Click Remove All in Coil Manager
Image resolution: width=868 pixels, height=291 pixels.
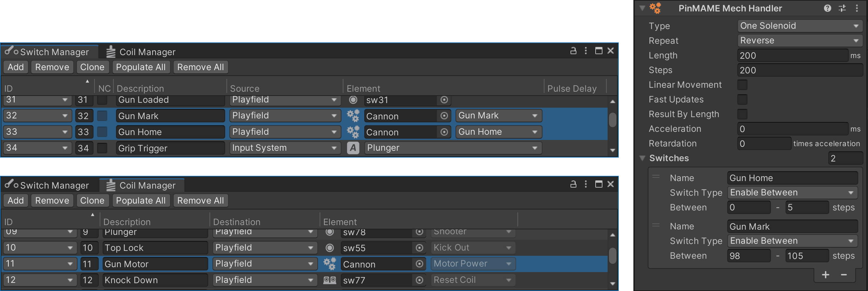coord(200,201)
